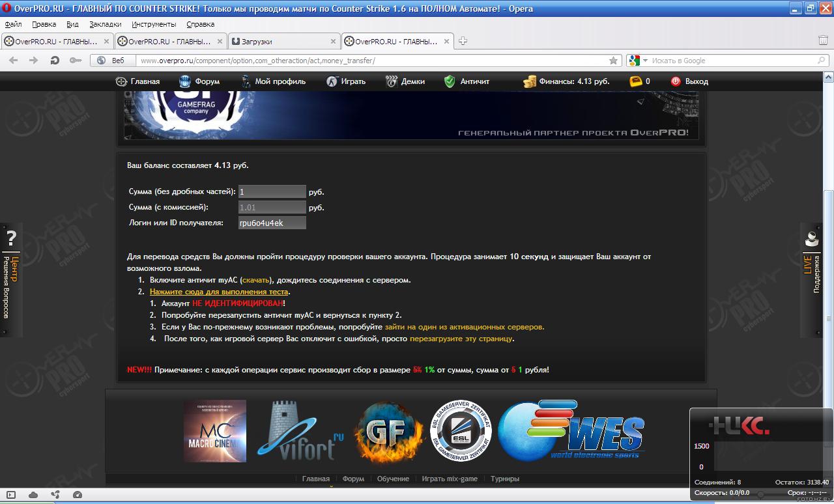Open the Opera panels toggle icon in status bar
The image size is (834, 504).
pos(11,495)
